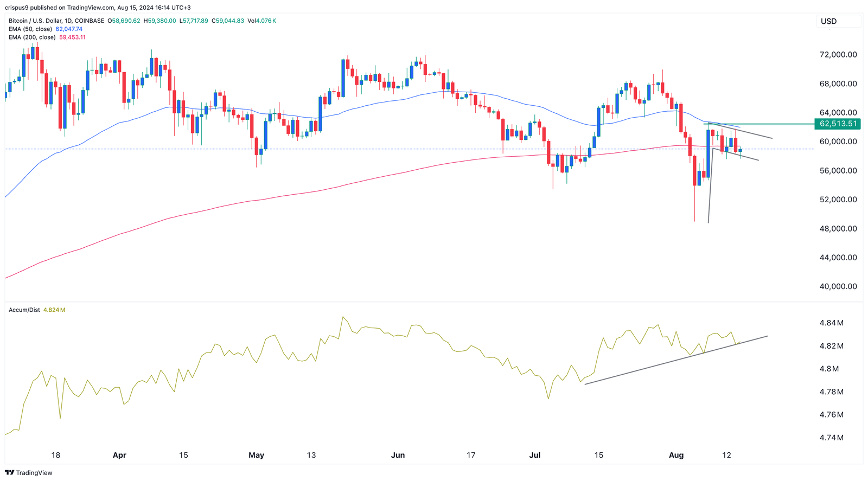This screenshot has height=481, width=868.
Task: Click the 48,000.00 price axis label
Action: tap(838, 228)
